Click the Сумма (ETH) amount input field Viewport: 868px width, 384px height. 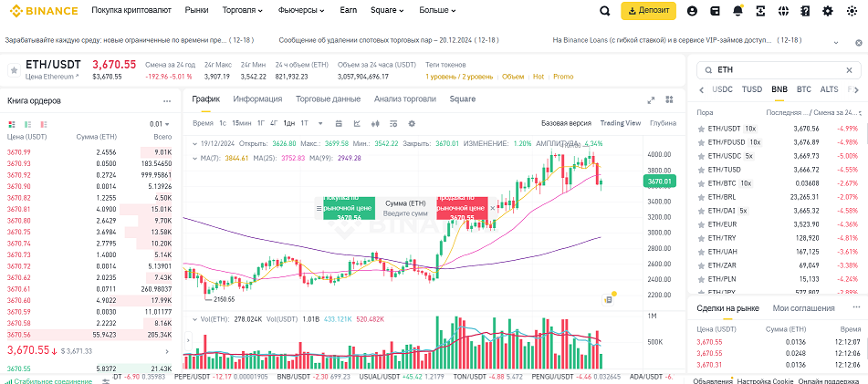(405, 208)
